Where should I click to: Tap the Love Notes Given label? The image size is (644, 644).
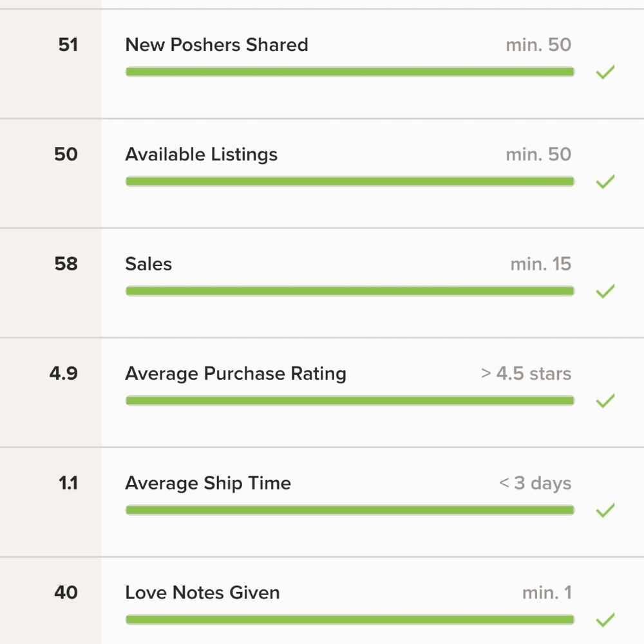[x=202, y=592]
